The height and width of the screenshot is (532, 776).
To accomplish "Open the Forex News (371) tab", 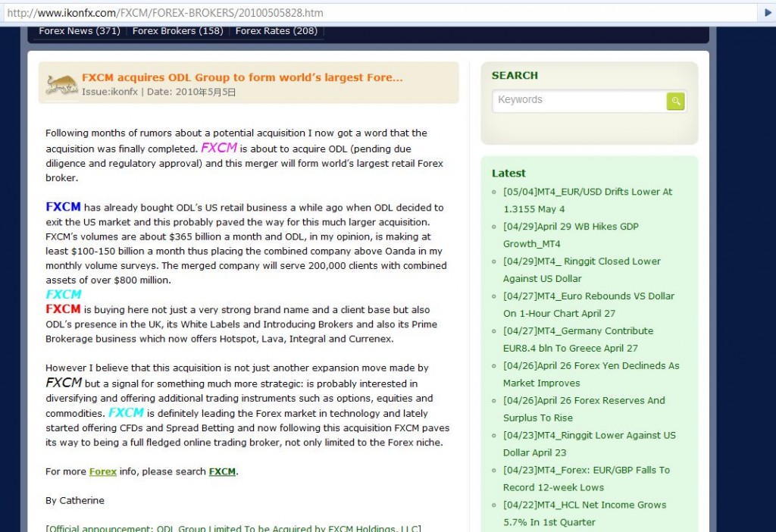I will [80, 31].
